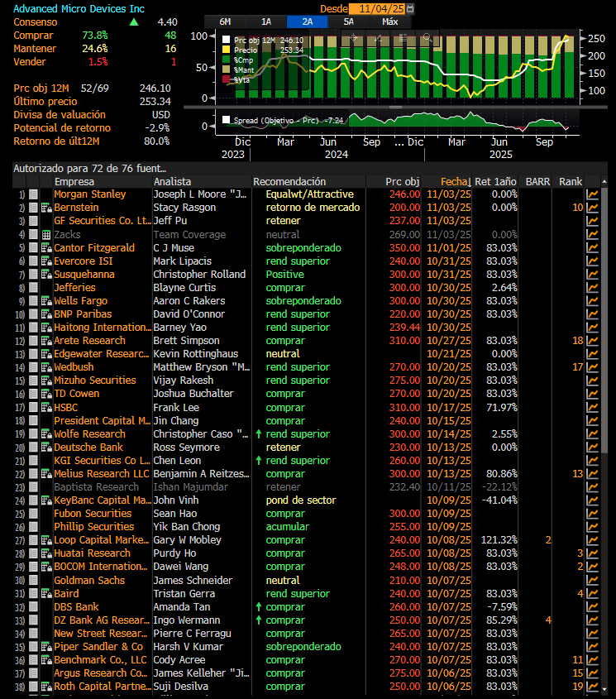Select the pencil annotate tool on the chart
This screenshot has width=616, height=699.
[x=379, y=38]
